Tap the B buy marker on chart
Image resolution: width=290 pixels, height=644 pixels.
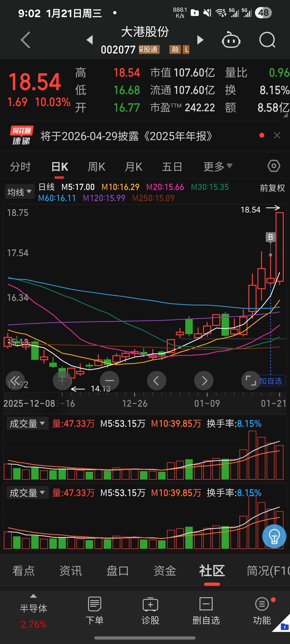270,237
